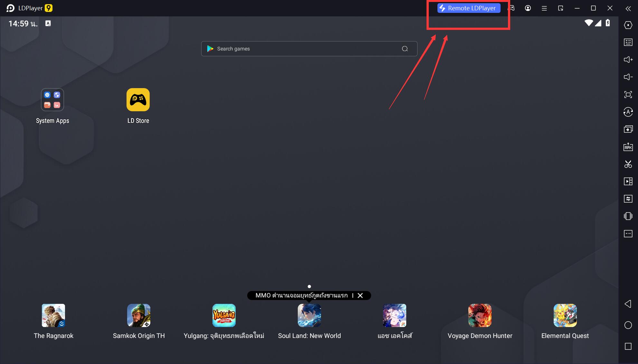
Task: Click the install APK icon
Action: [x=628, y=147]
